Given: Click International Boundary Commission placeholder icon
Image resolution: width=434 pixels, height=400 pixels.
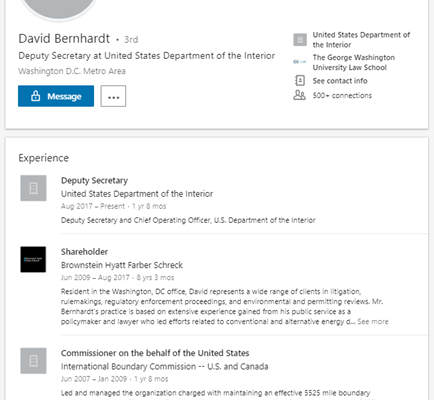Looking at the screenshot, I should pos(33,361).
